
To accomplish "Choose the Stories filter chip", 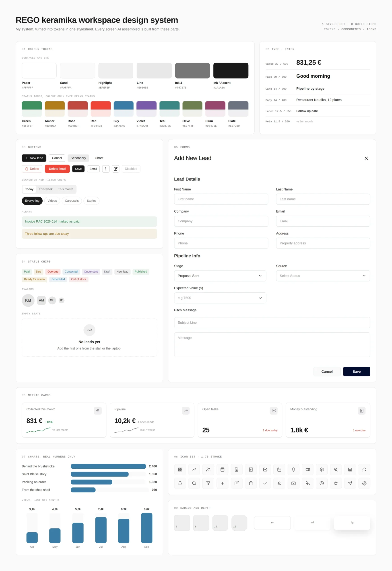I will click(92, 201).
